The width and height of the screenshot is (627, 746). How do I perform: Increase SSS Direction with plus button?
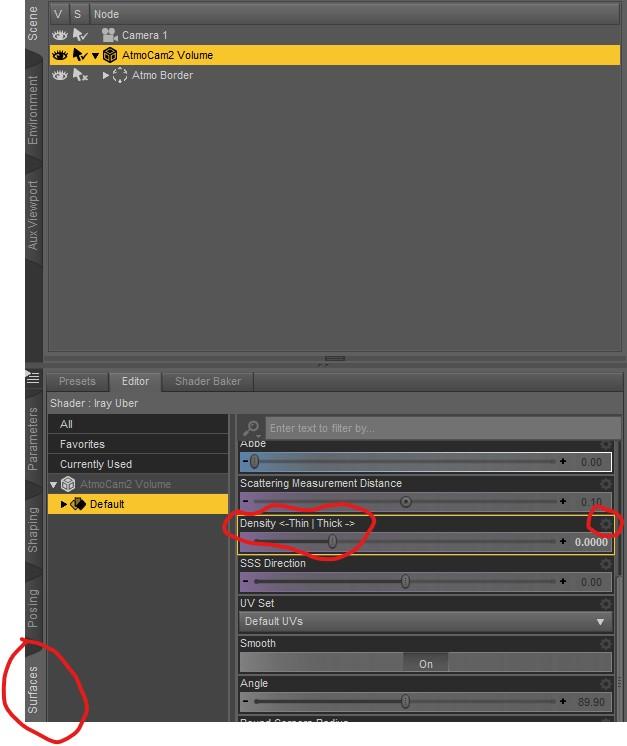coord(563,581)
